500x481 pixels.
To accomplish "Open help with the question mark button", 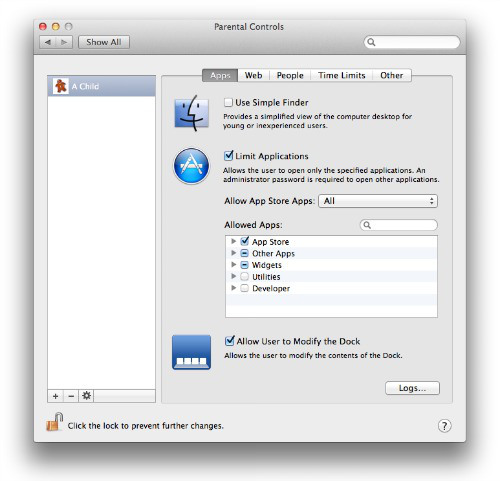I will [x=444, y=426].
